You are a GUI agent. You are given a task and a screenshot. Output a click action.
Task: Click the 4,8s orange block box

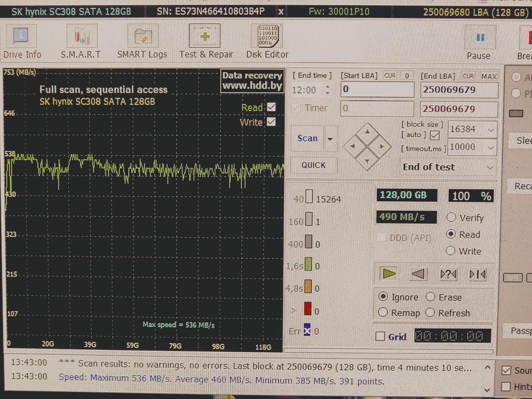(x=308, y=286)
